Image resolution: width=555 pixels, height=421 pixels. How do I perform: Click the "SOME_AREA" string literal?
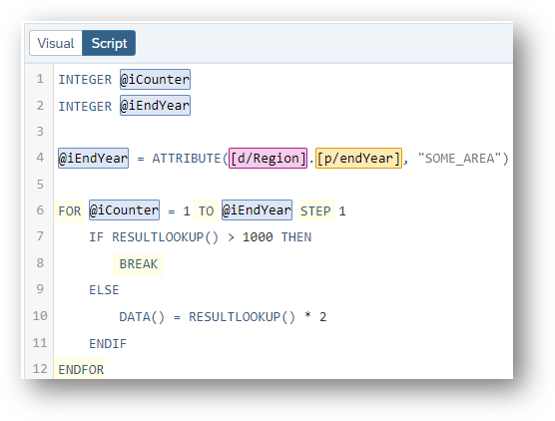coord(459,158)
